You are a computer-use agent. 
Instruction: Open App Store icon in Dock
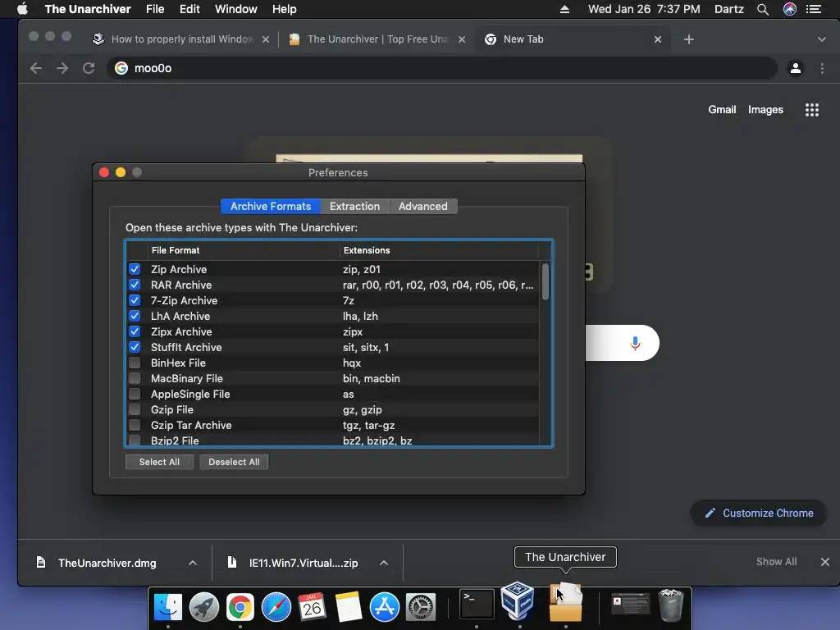(x=385, y=607)
